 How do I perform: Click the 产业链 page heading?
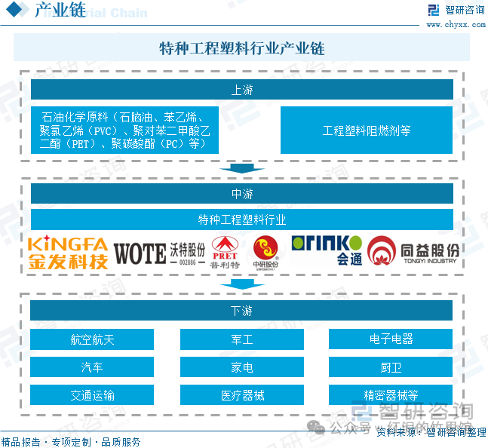[60, 10]
